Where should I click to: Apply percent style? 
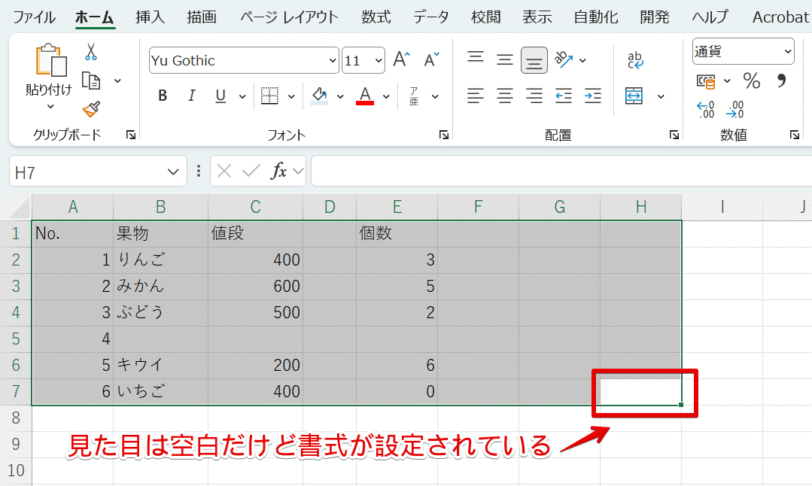pyautogui.click(x=751, y=81)
